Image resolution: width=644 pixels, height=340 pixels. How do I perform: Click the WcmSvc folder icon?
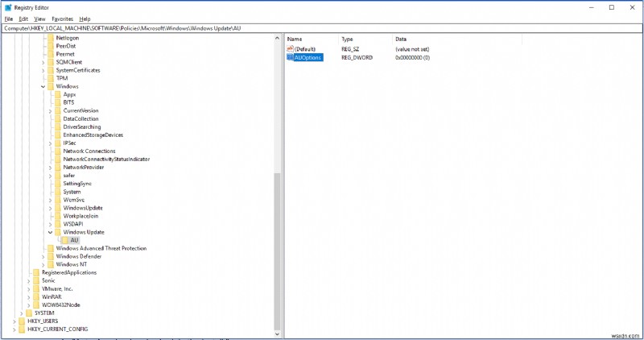(58, 200)
